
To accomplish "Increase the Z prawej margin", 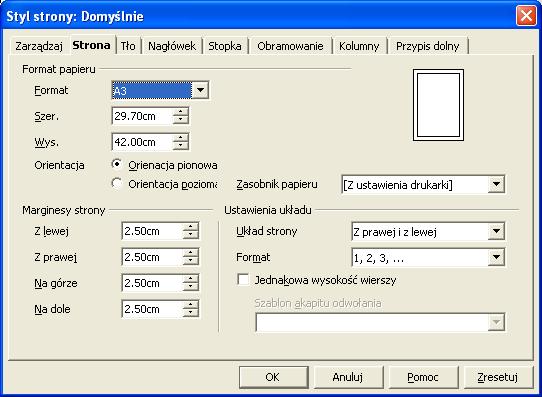I will point(190,253).
